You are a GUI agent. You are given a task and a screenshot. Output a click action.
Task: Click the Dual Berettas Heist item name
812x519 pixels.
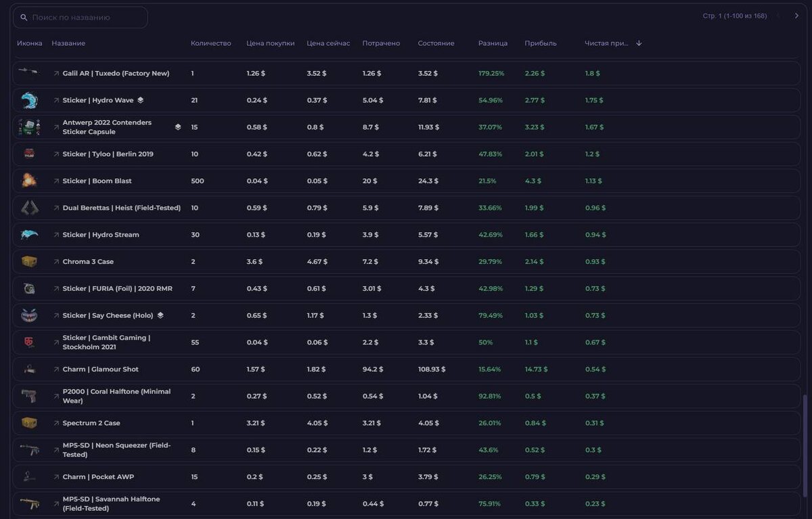pyautogui.click(x=121, y=208)
